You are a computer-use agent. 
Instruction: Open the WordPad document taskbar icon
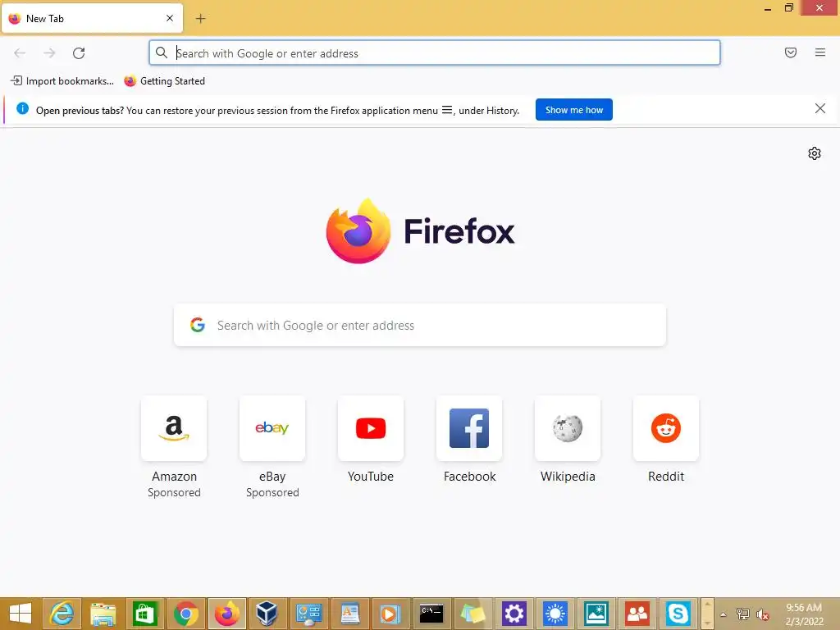349,614
